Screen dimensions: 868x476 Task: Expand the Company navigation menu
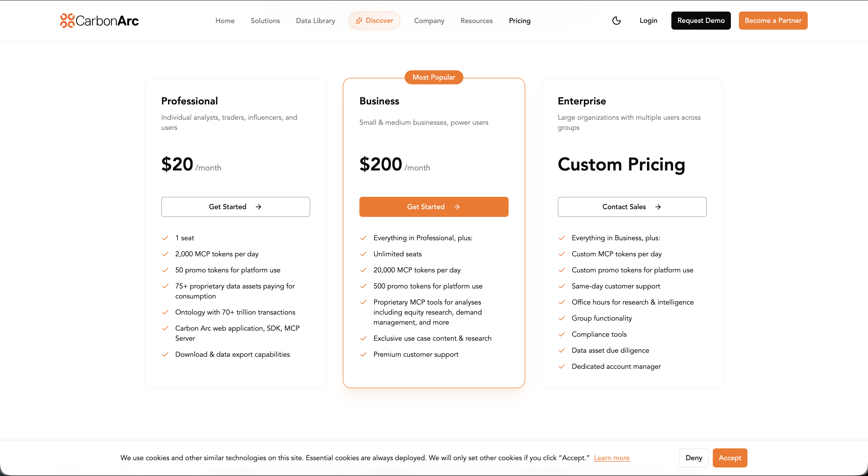[x=429, y=21]
